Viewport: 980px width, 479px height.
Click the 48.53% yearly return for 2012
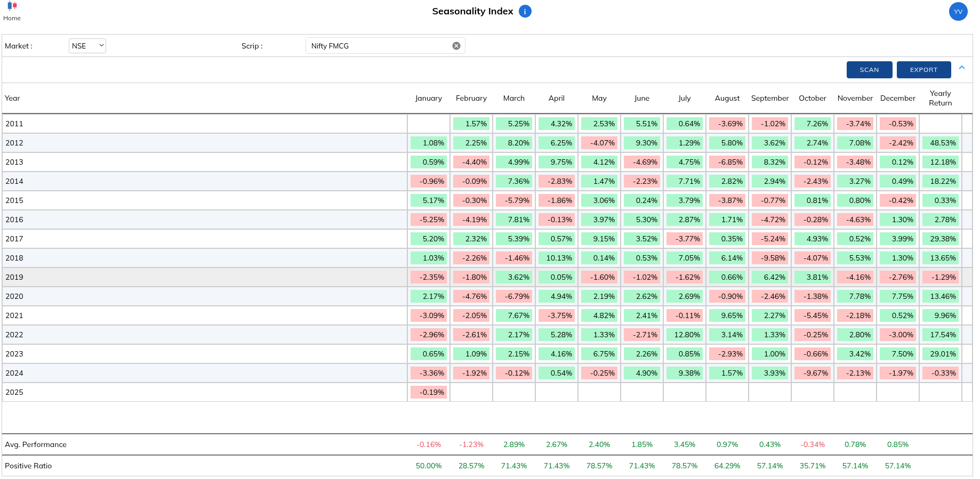pos(941,143)
